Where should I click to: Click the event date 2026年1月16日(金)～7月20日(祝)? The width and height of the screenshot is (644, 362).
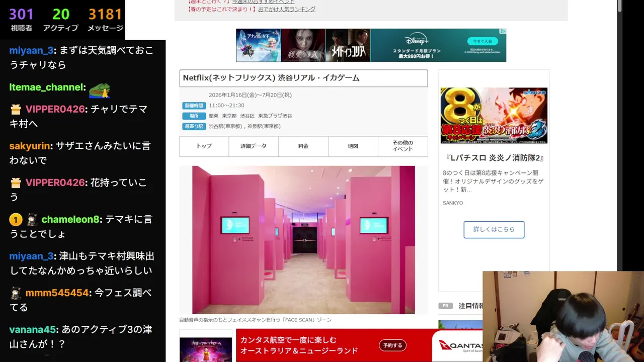(250, 95)
